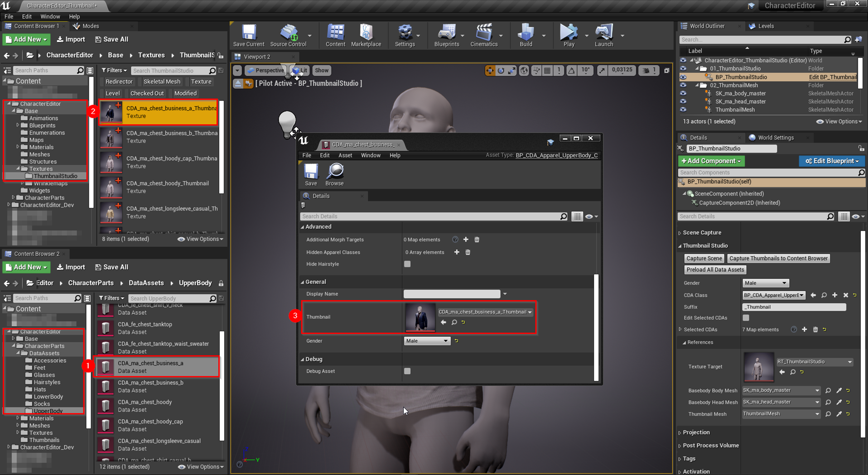
Task: Add element to Additional Morph Targets
Action: (x=466, y=240)
